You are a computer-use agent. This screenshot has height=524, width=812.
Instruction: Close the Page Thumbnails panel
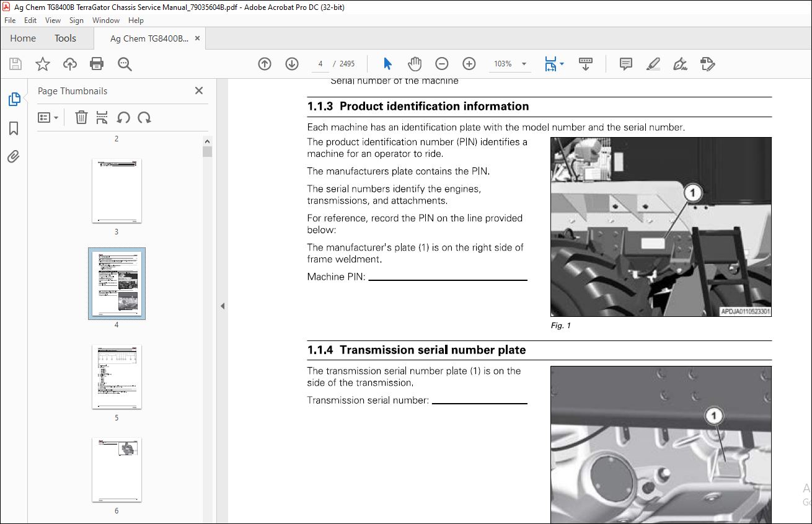pyautogui.click(x=199, y=91)
